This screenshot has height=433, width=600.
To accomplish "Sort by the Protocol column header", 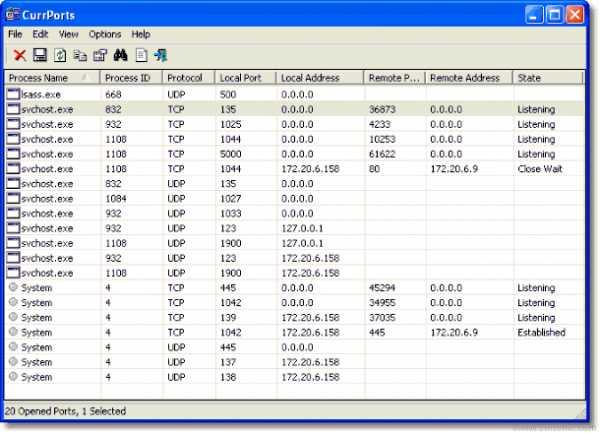I will click(x=189, y=78).
